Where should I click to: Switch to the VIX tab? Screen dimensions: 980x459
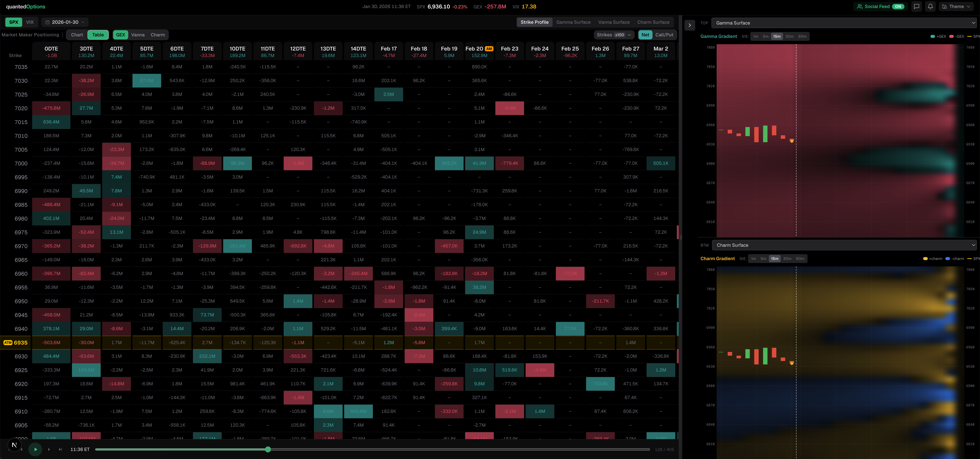pyautogui.click(x=30, y=22)
